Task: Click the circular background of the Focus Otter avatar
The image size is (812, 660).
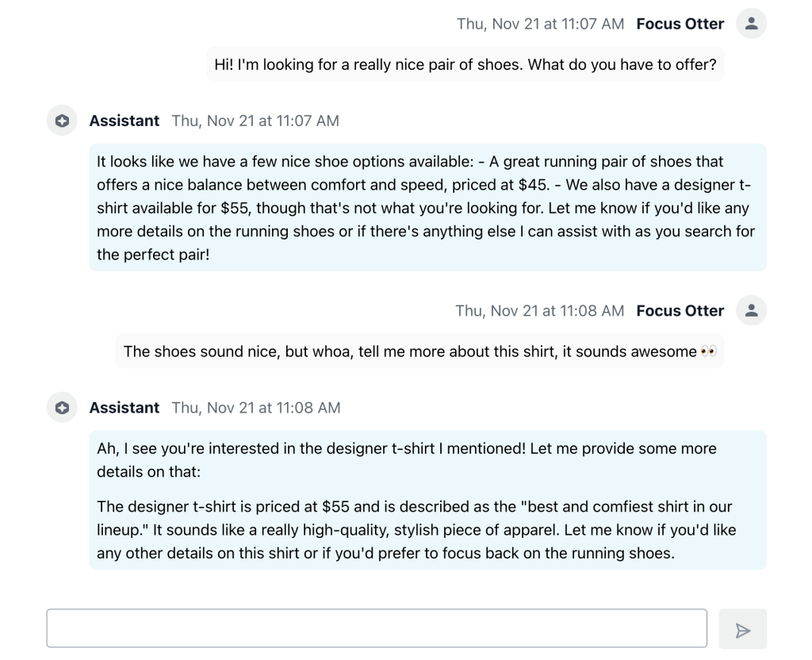Action: (x=750, y=23)
